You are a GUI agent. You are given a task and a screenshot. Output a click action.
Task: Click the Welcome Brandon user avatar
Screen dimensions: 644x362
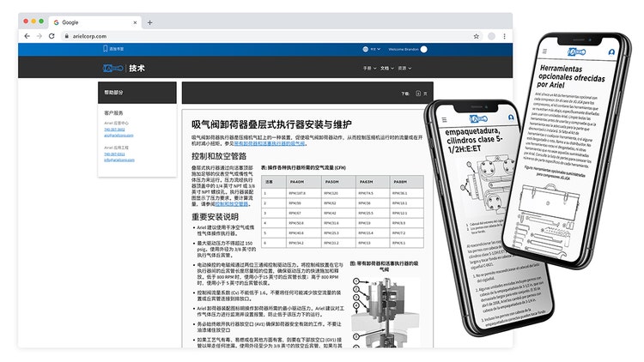(422, 50)
